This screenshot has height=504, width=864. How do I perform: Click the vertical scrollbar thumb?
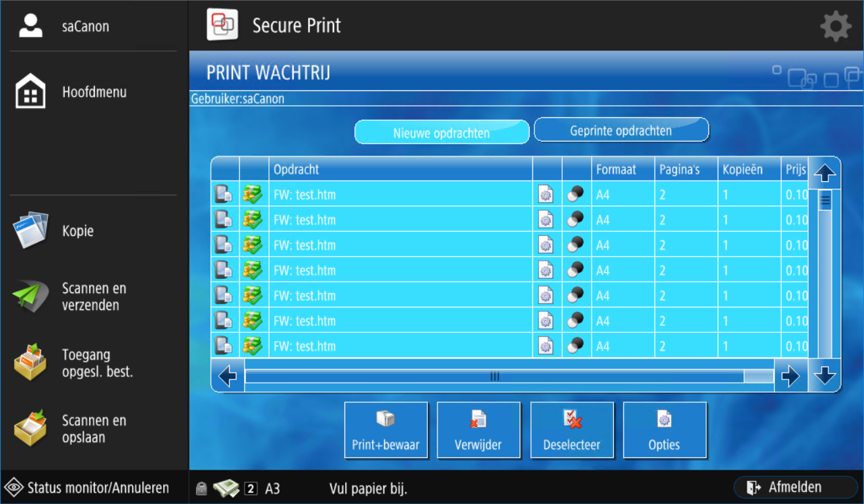coord(825,201)
